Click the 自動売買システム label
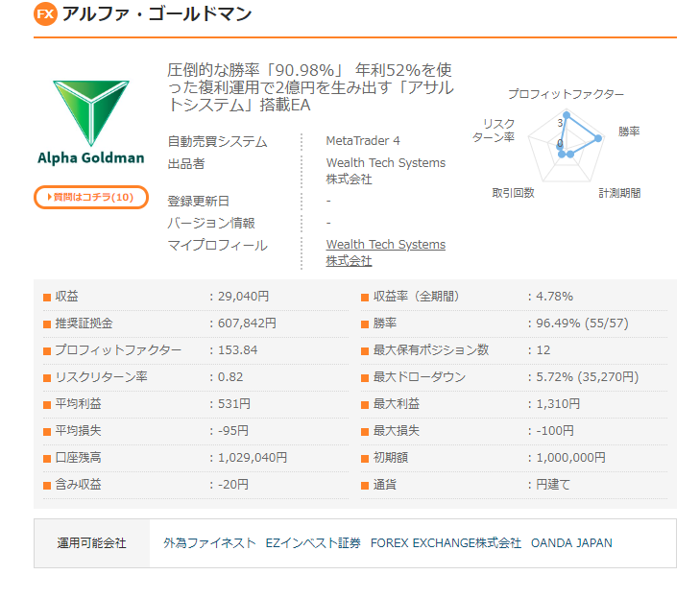The width and height of the screenshot is (700, 599). tap(217, 141)
